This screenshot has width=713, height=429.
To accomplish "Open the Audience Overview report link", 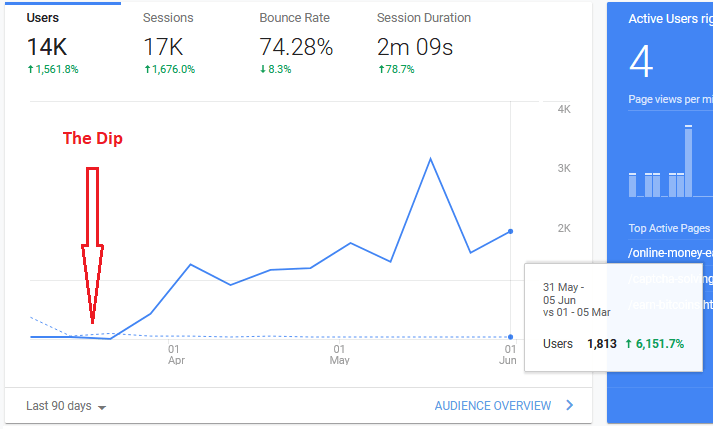I will tap(493, 406).
